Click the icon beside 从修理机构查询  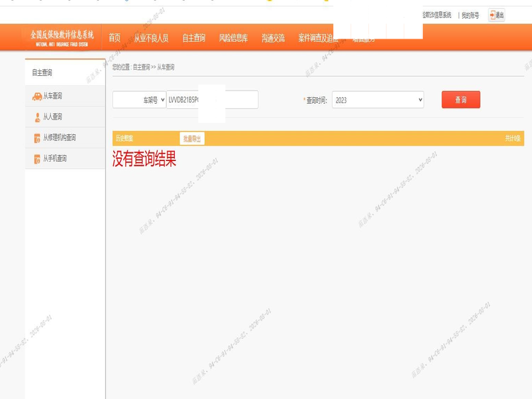click(x=37, y=138)
